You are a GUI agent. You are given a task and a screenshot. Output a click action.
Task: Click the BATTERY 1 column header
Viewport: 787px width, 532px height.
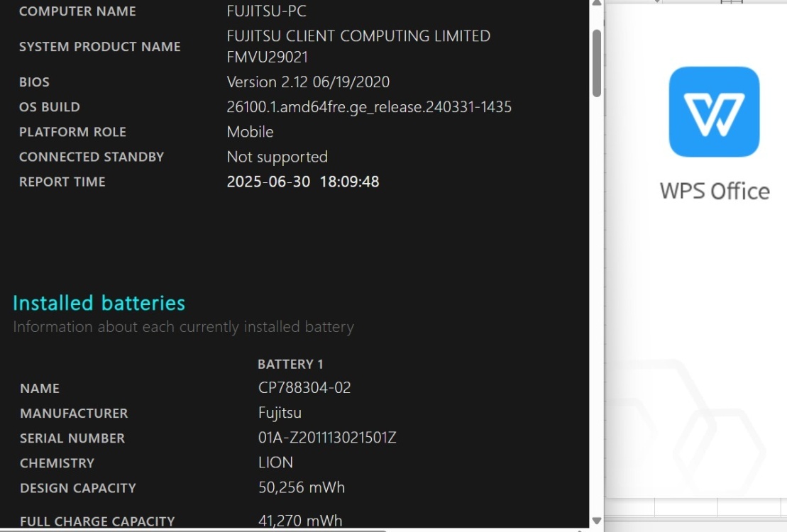pyautogui.click(x=290, y=365)
